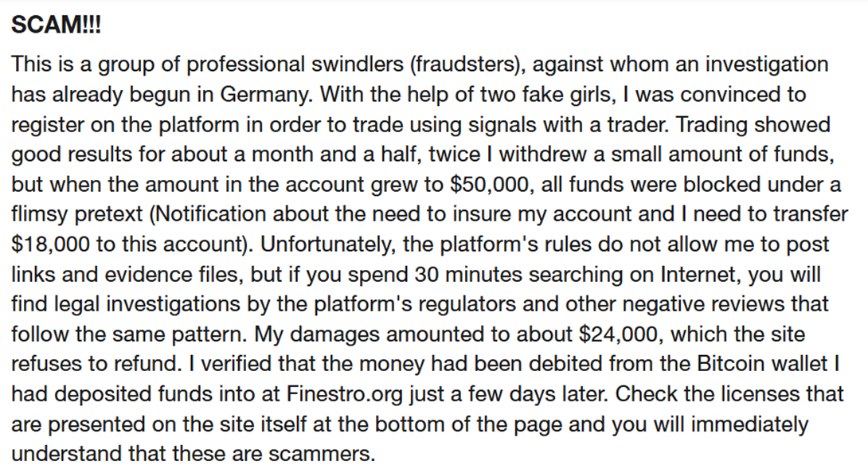Click the SCAM!!! review heading

(57, 26)
